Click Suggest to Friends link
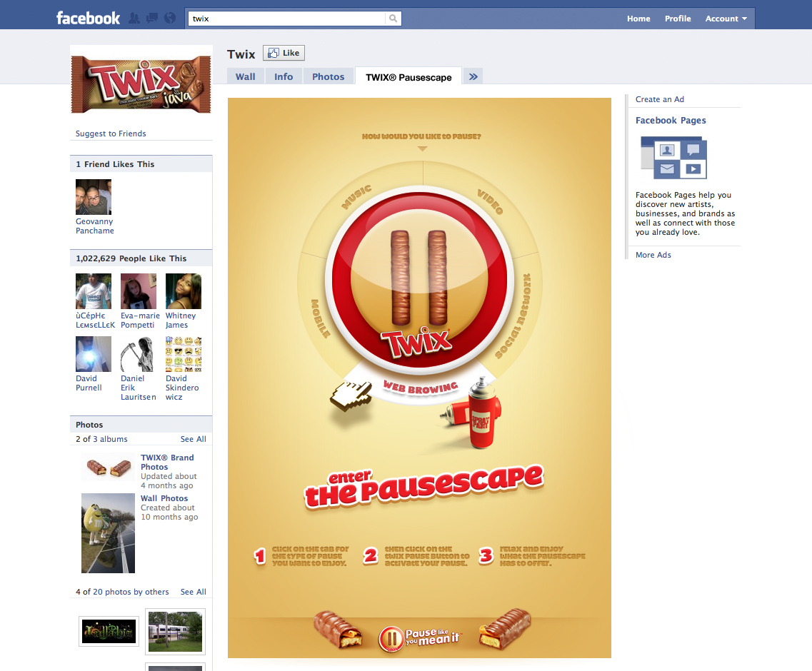812x671 pixels. (111, 133)
